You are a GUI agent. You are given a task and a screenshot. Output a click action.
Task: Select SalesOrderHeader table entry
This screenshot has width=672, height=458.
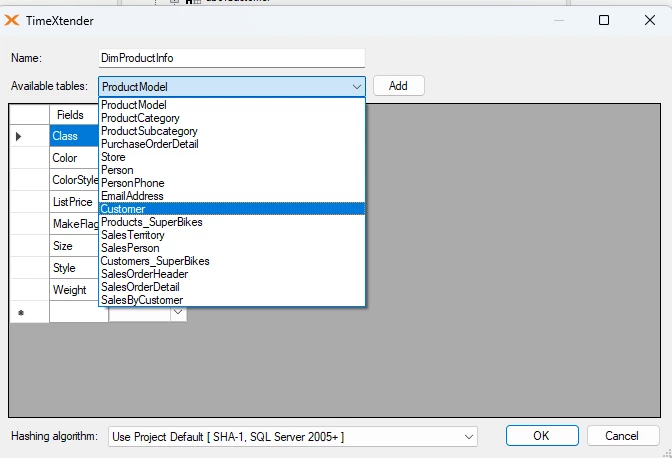231,274
